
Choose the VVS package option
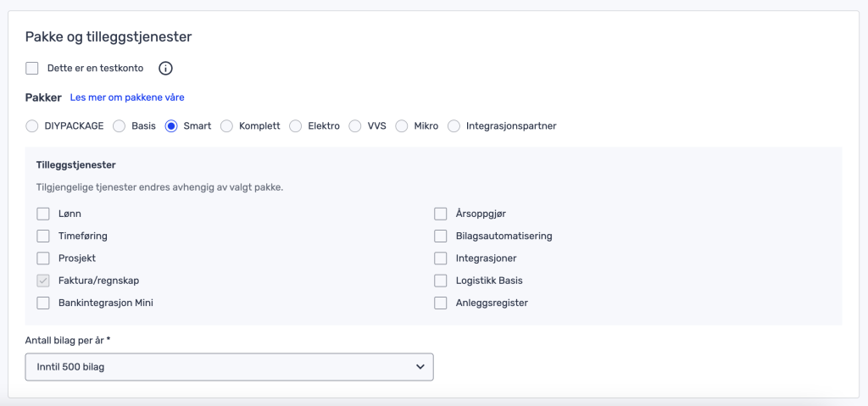(355, 126)
